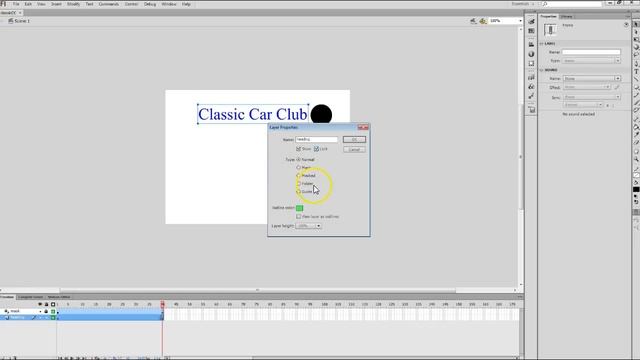Select the Mask layer type radio button
This screenshot has height=360, width=640.
point(298,167)
